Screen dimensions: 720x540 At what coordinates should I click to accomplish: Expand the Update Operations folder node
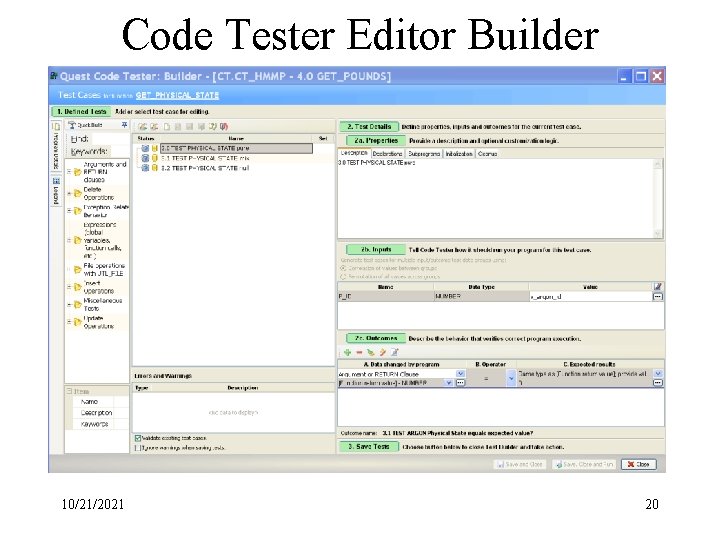point(69,322)
